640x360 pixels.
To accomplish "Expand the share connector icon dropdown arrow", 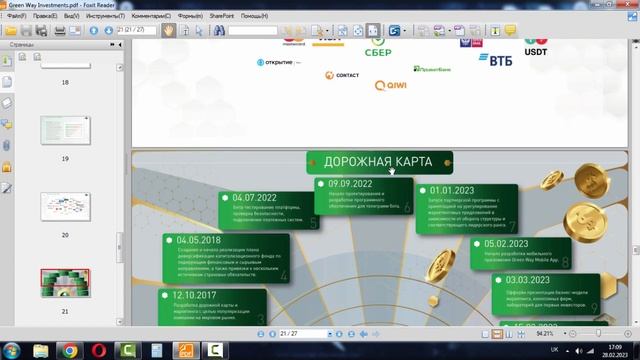I will (404, 31).
